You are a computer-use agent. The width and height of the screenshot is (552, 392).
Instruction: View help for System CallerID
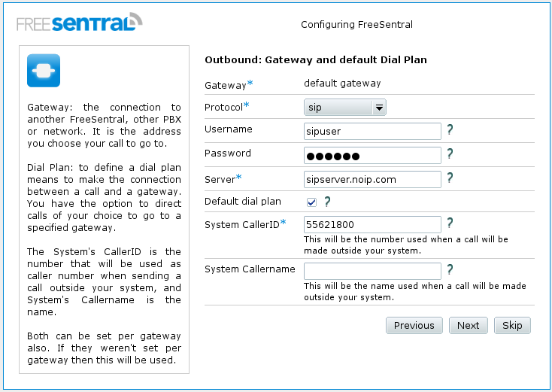[x=450, y=223]
